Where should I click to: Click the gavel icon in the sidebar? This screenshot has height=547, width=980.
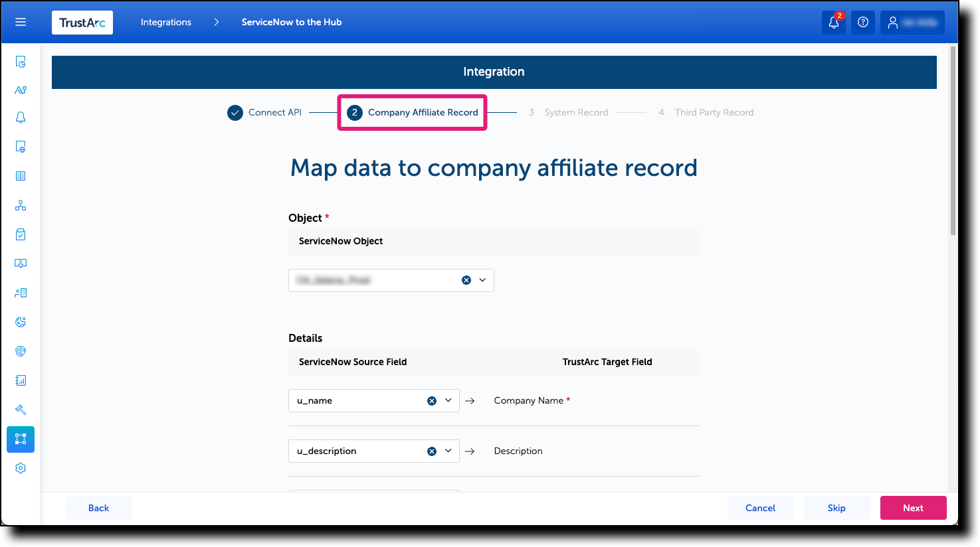click(20, 410)
